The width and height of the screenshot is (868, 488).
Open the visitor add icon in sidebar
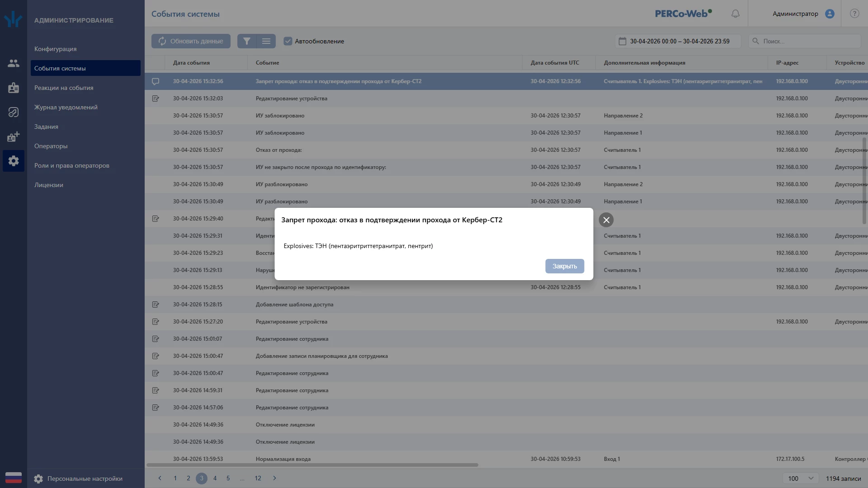tap(14, 136)
